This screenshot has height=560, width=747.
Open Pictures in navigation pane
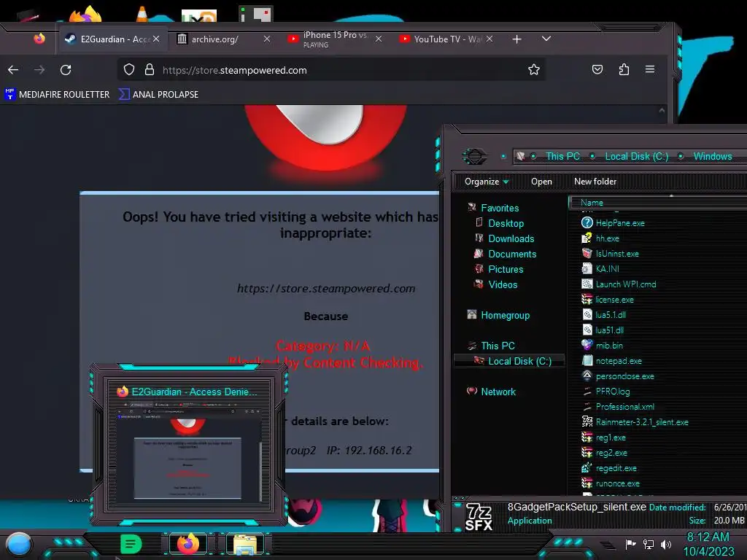[506, 269]
